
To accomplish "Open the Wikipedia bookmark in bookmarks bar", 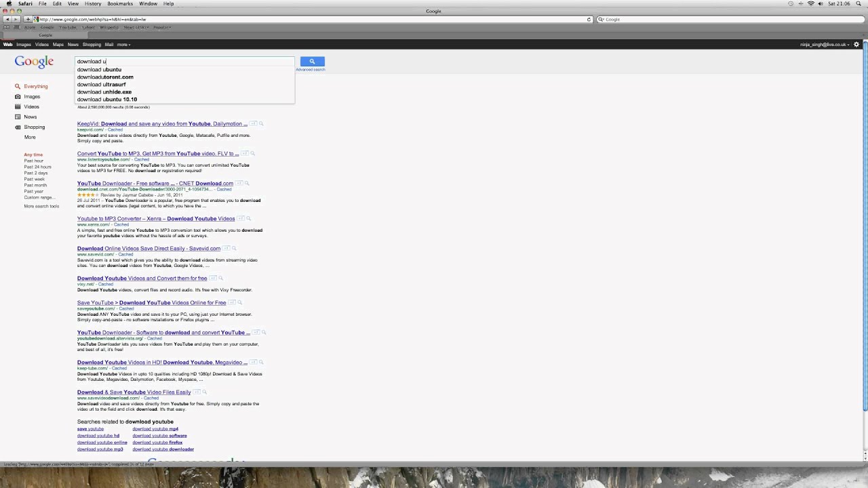I will [x=109, y=27].
